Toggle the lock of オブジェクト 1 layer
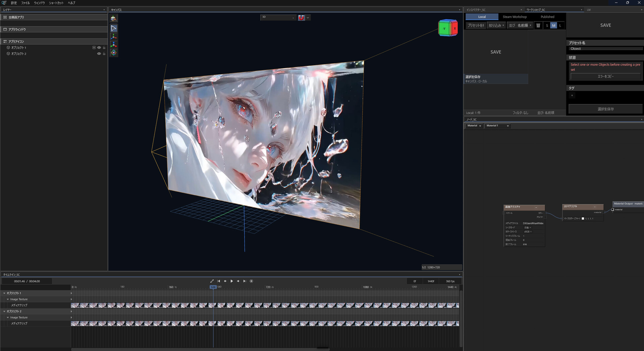 [x=104, y=48]
